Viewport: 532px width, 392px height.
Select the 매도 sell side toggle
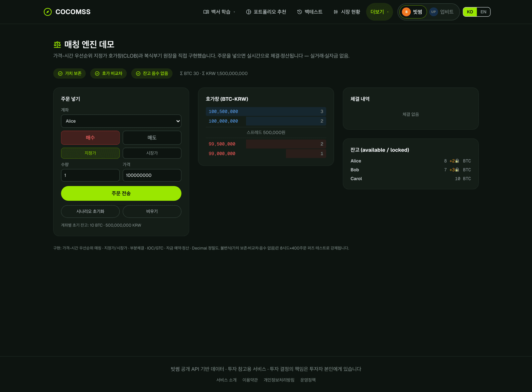(152, 138)
